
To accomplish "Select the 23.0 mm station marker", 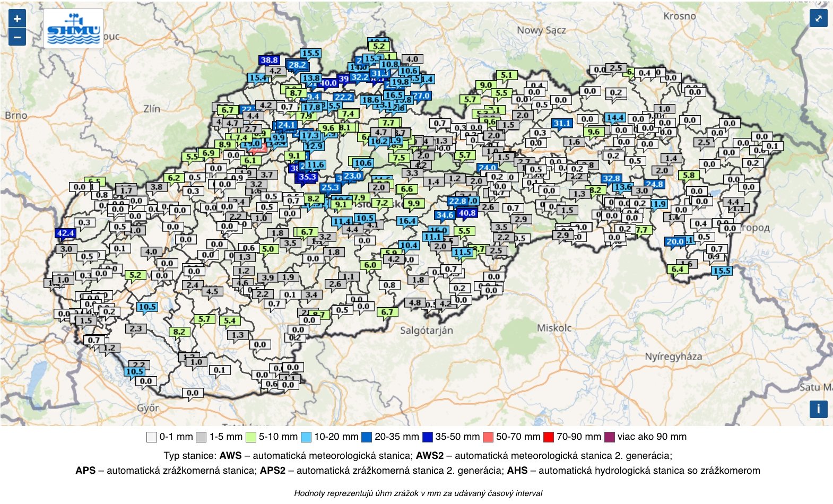I will click(352, 176).
